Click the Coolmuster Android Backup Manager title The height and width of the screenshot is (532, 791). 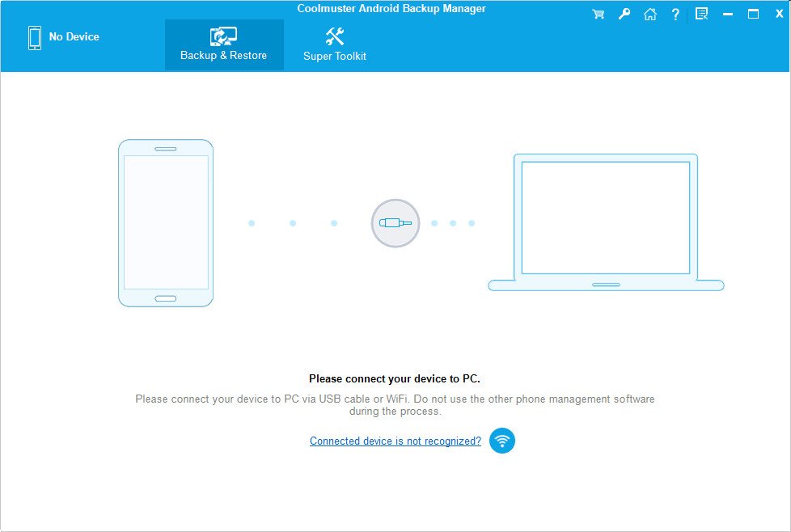pyautogui.click(x=391, y=9)
